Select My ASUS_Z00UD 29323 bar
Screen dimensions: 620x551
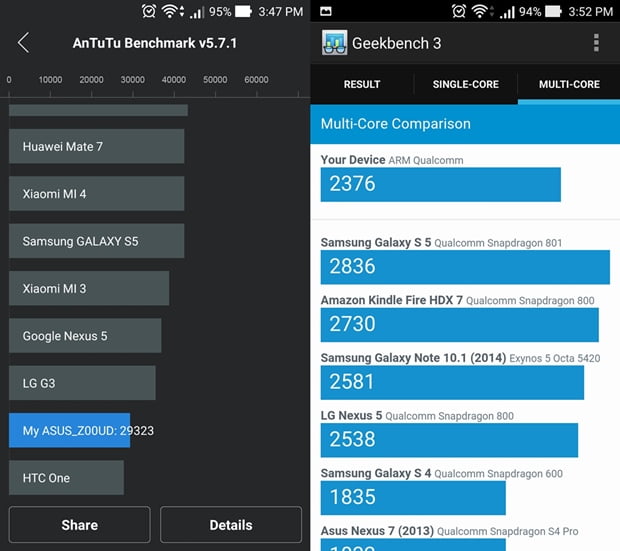pos(70,430)
